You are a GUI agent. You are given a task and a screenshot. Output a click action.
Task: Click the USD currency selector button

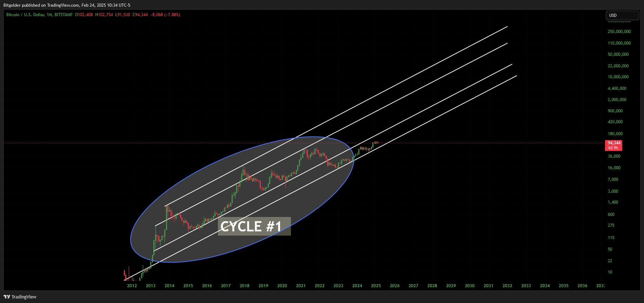tap(622, 15)
